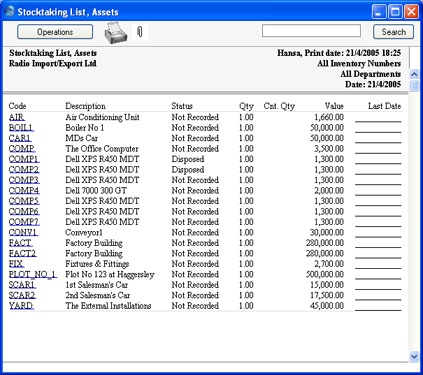423x375 pixels.
Task: Click the '1st Salesman's Car' description
Action: 97,285
